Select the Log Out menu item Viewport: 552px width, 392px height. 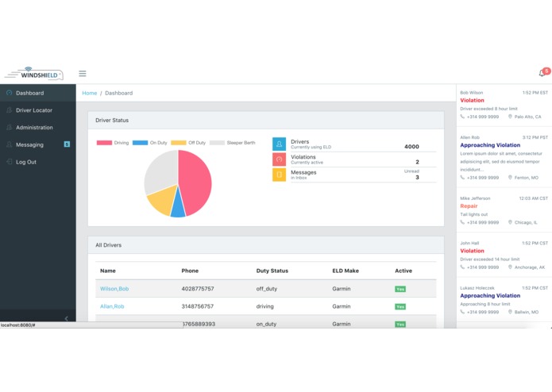38,162
